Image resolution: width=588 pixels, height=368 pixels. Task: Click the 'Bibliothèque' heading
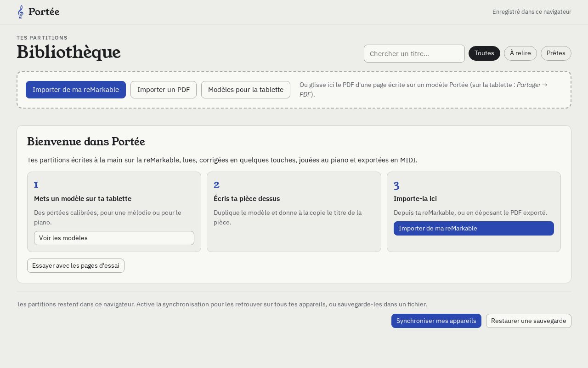coord(69,52)
